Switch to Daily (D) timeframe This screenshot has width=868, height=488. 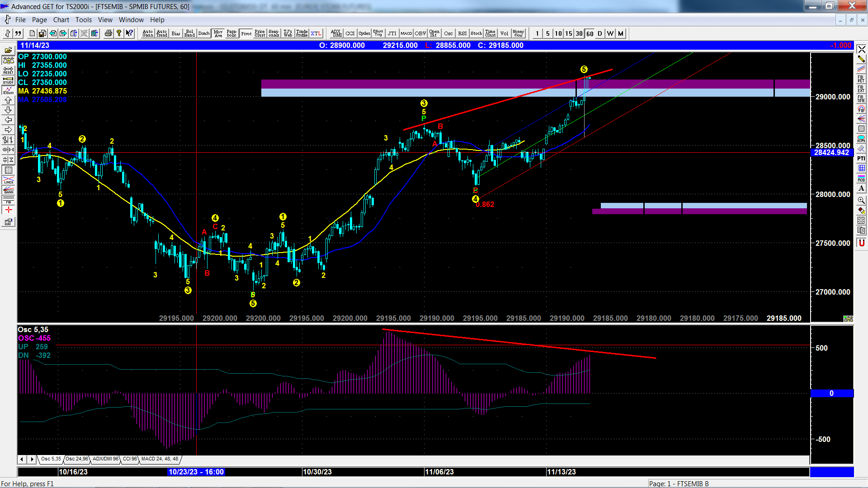600,33
